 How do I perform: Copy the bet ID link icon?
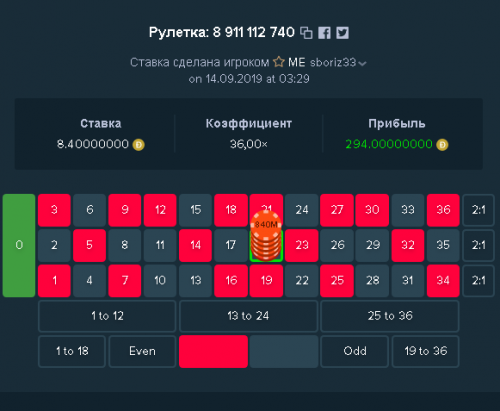pyautogui.click(x=306, y=33)
